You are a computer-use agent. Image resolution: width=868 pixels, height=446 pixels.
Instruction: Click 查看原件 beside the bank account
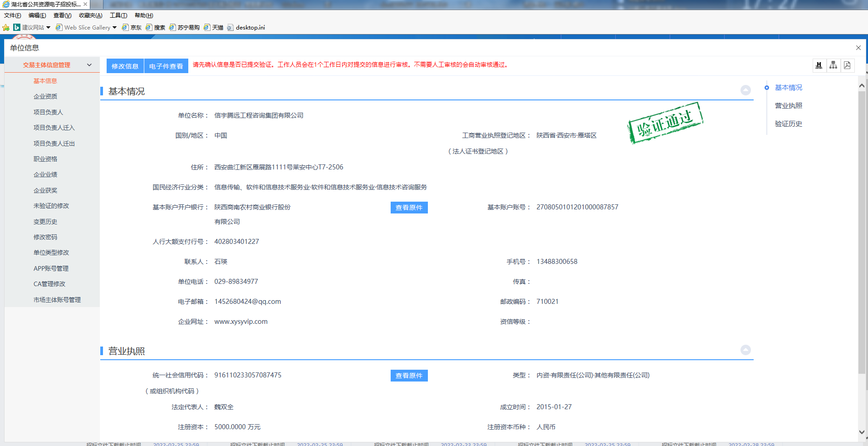click(408, 208)
